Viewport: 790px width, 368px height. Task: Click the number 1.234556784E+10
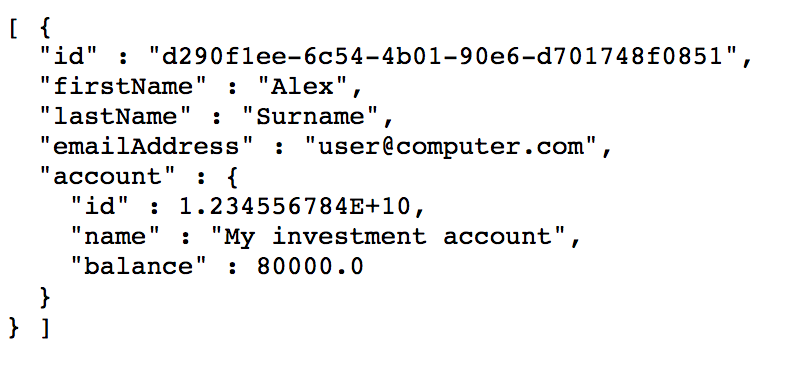coord(296,207)
